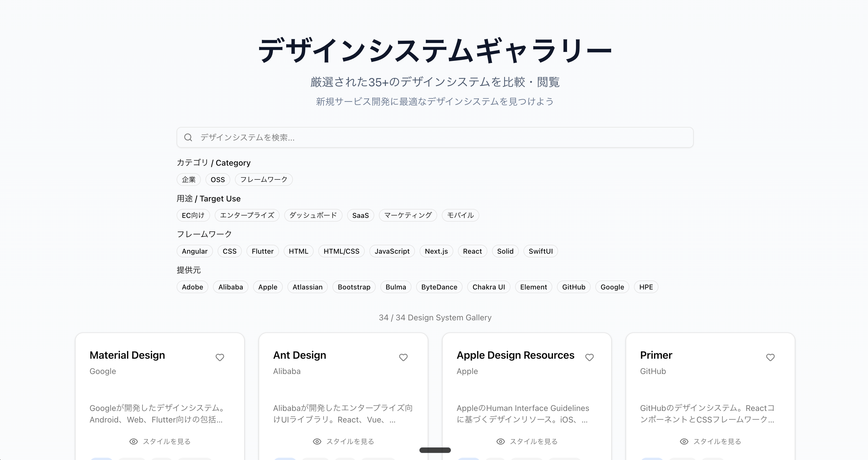View styles on Apple Design Resources card

tap(527, 442)
